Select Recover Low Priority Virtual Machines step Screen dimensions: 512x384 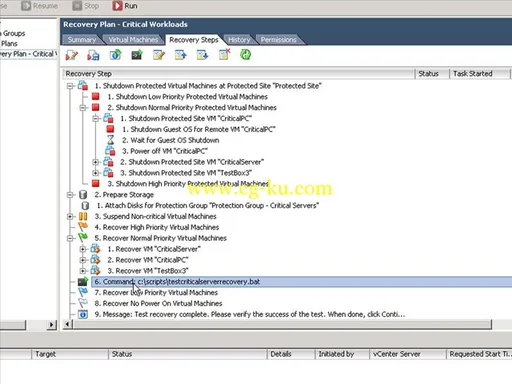(x=156, y=293)
